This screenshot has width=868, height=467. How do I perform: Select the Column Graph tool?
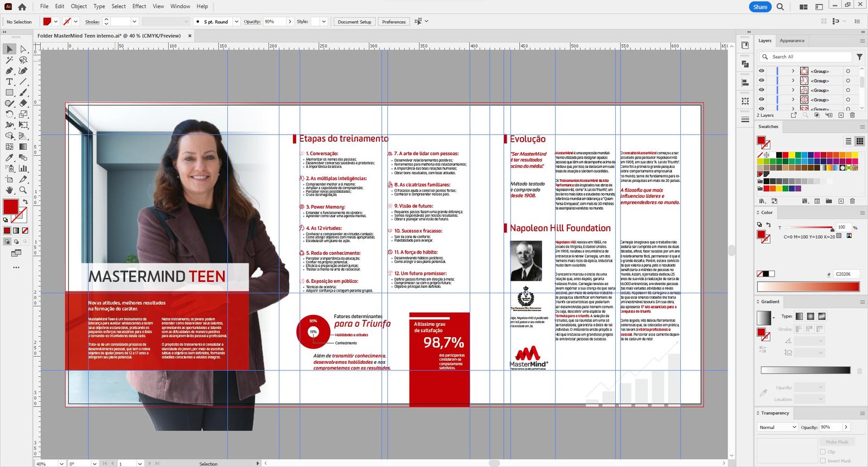tap(23, 168)
